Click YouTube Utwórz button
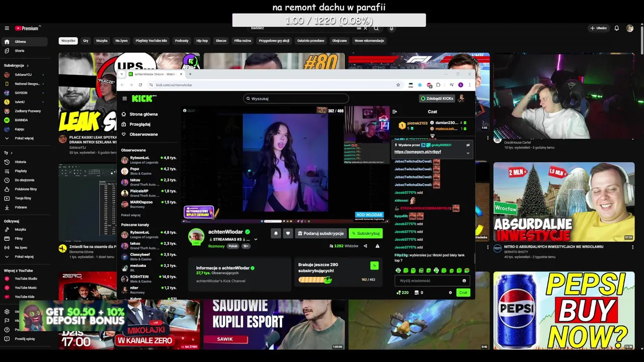Viewport: 644px width, 362px height. click(599, 28)
